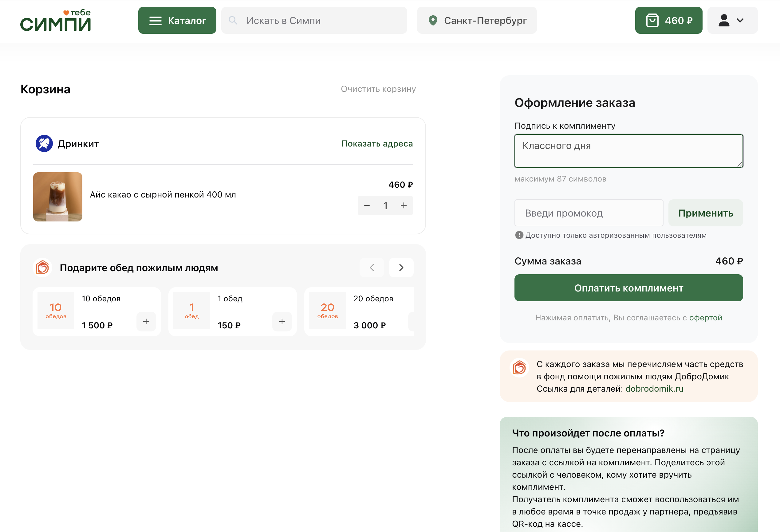Open the dobrodomik.ru link

click(654, 389)
